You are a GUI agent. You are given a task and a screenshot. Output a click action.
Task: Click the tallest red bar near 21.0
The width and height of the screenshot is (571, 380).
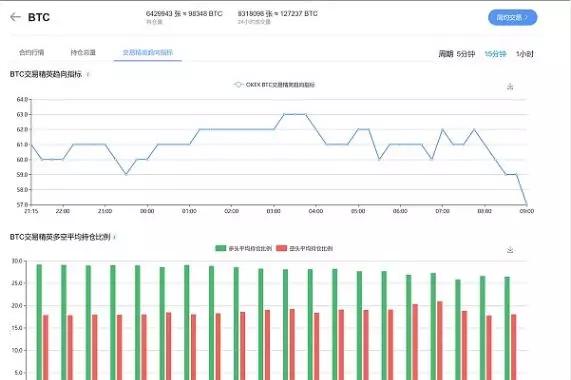coord(440,340)
